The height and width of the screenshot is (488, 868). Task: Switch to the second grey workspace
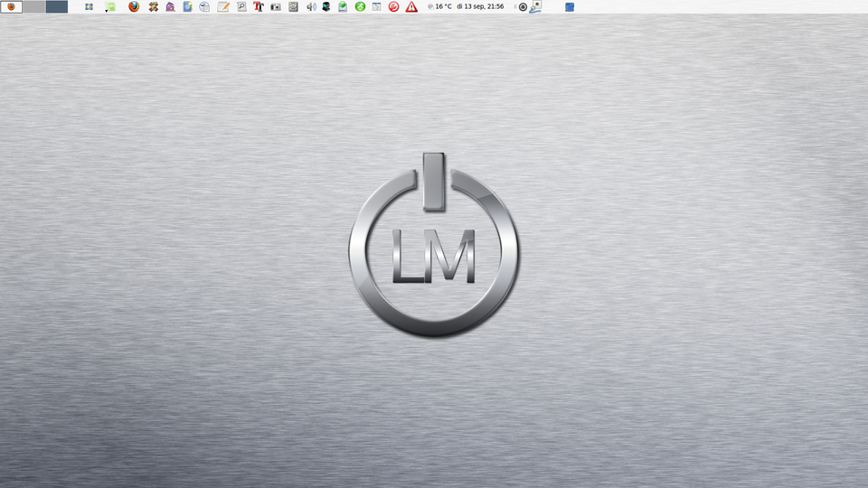[x=33, y=6]
